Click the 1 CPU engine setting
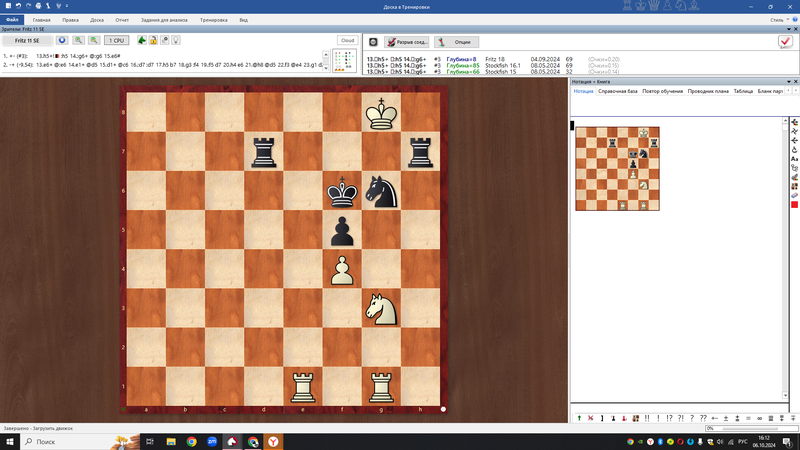The image size is (800, 450). pos(117,41)
